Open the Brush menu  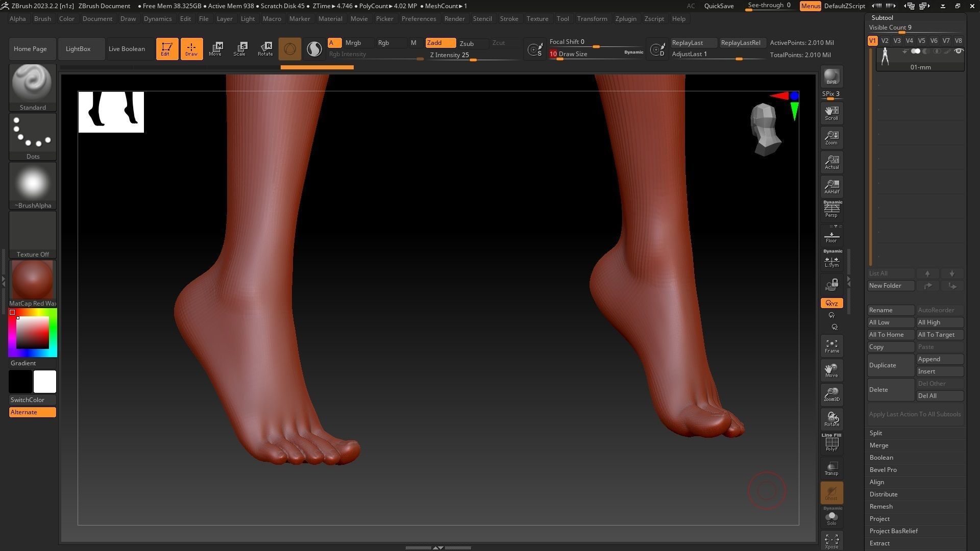(42, 19)
